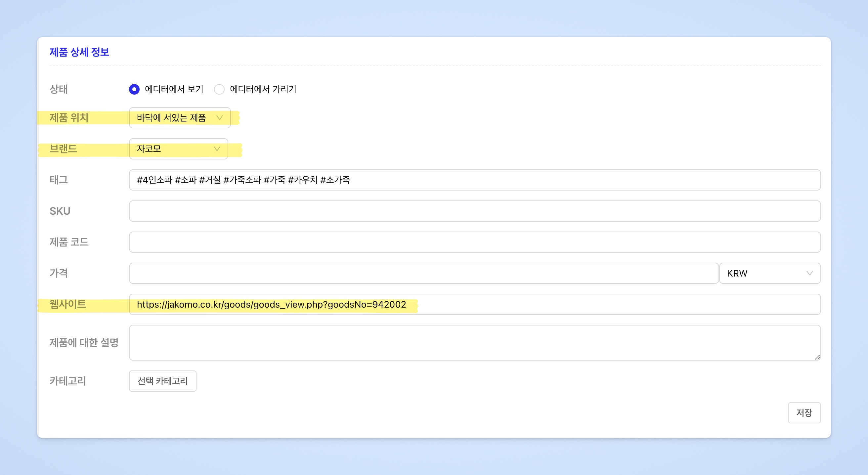Focus the SKU input field
The width and height of the screenshot is (868, 475).
pyautogui.click(x=474, y=211)
